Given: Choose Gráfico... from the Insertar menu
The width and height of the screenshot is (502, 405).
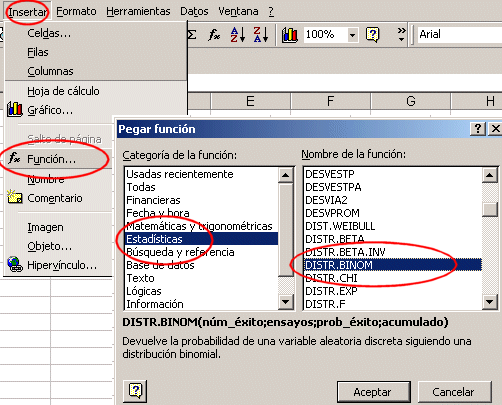Looking at the screenshot, I should [x=50, y=110].
